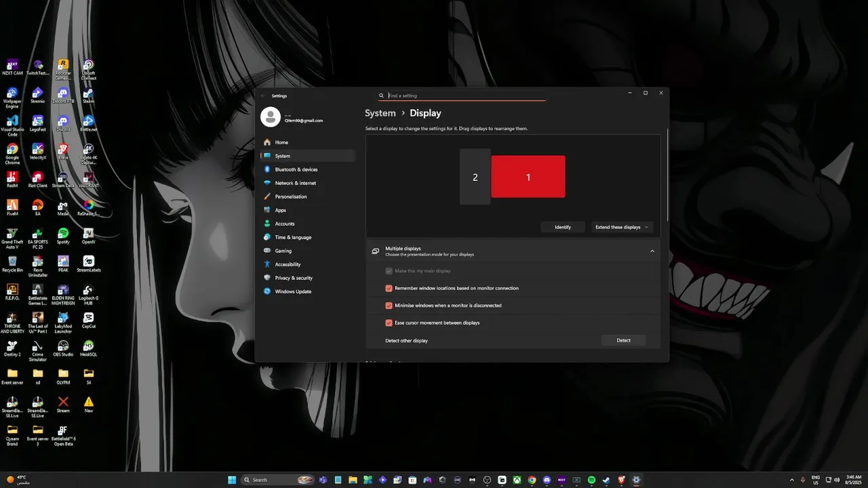Show hidden system tray icons

[x=791, y=480]
